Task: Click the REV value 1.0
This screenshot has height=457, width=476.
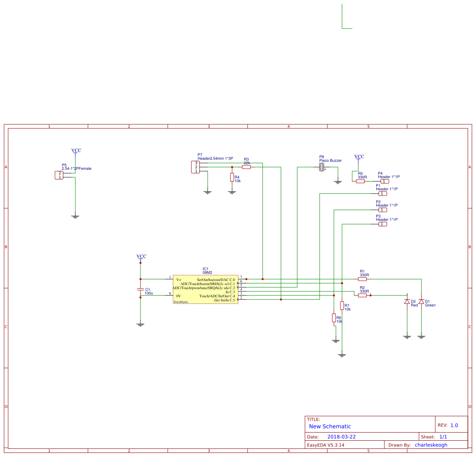Action: click(454, 425)
